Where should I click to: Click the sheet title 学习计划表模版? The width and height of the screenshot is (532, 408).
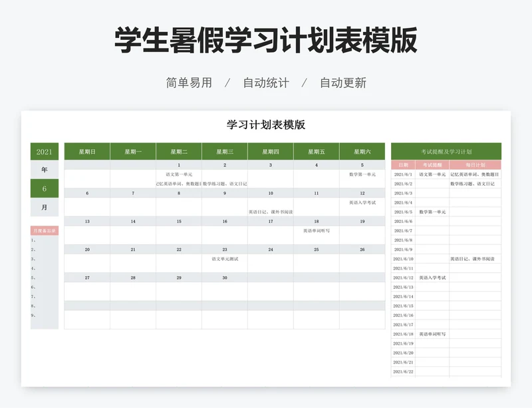click(x=266, y=124)
